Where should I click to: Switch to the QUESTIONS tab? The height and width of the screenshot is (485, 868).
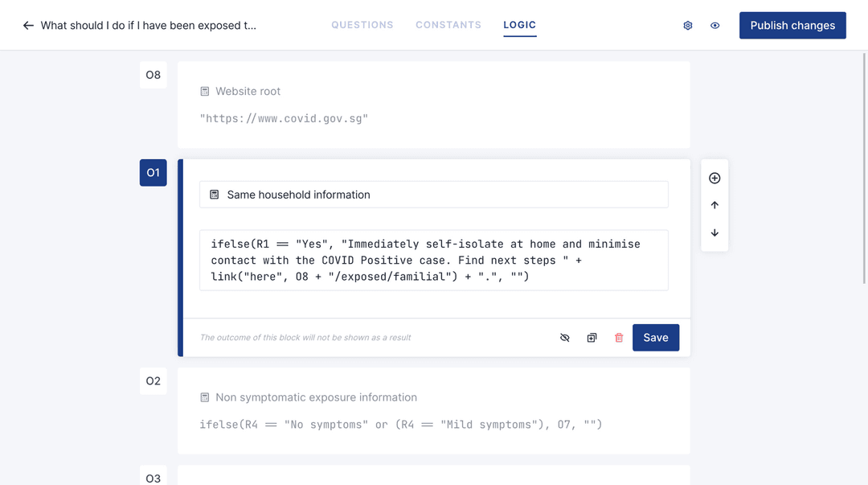(x=362, y=25)
